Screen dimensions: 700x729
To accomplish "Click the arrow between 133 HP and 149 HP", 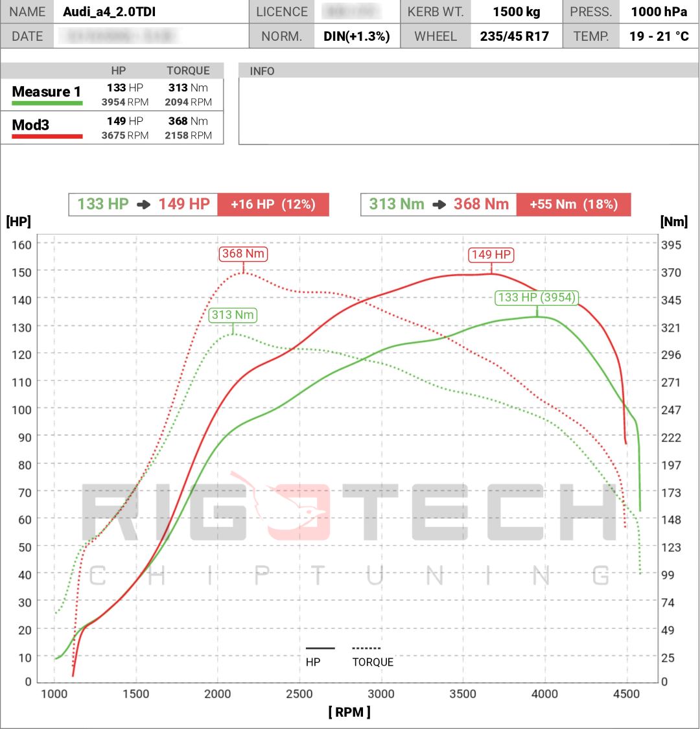I will coord(144,205).
